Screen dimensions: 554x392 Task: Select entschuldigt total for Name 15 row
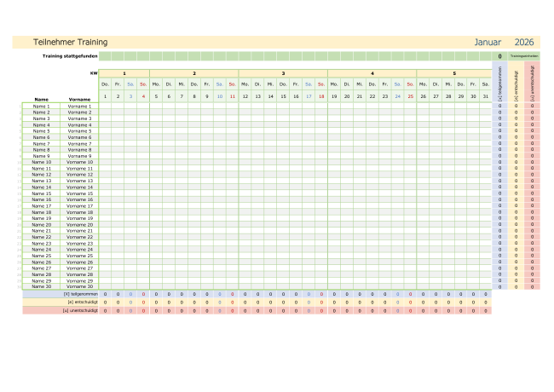tap(516, 193)
